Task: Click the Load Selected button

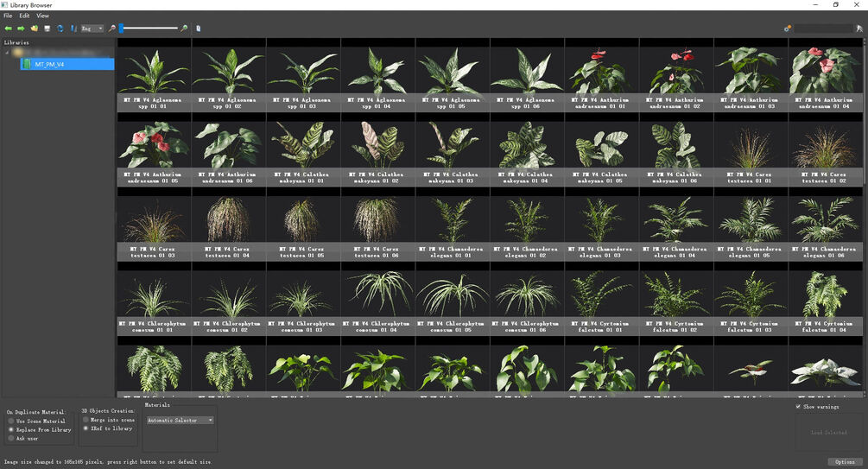Action: point(828,433)
